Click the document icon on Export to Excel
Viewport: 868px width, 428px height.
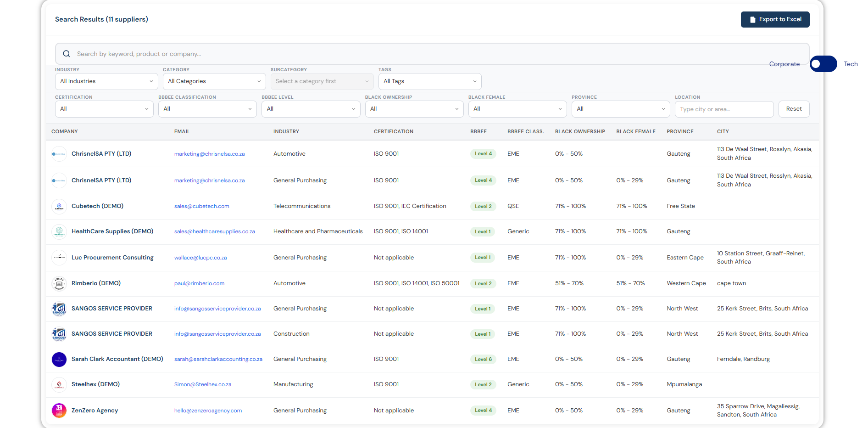pos(752,19)
